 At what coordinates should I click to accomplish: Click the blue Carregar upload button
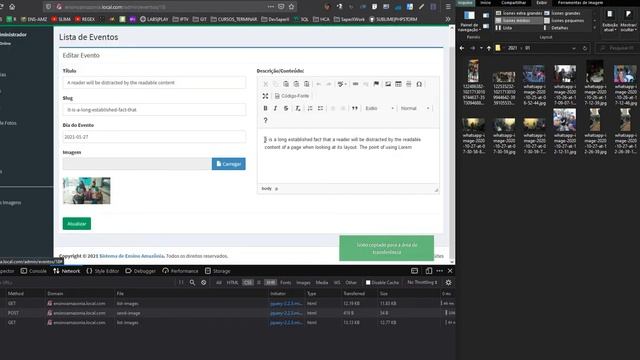pos(229,164)
